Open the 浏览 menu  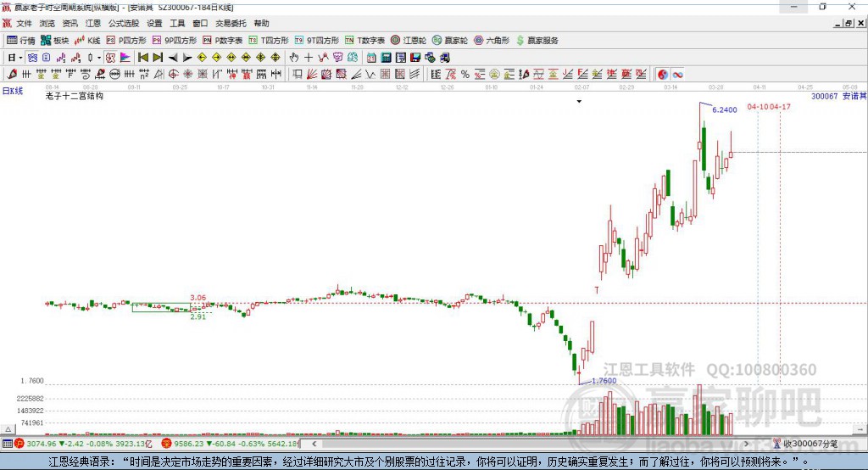tap(47, 23)
